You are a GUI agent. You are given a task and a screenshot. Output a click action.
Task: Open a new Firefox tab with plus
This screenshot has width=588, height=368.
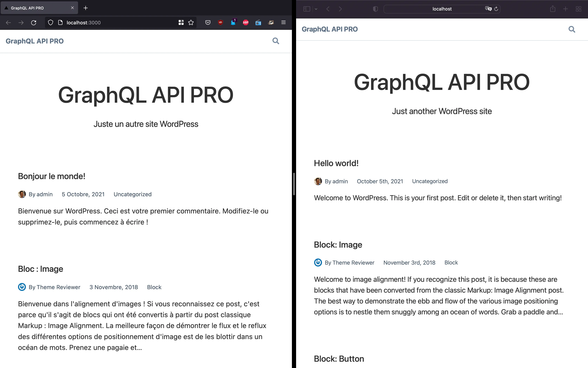click(86, 8)
